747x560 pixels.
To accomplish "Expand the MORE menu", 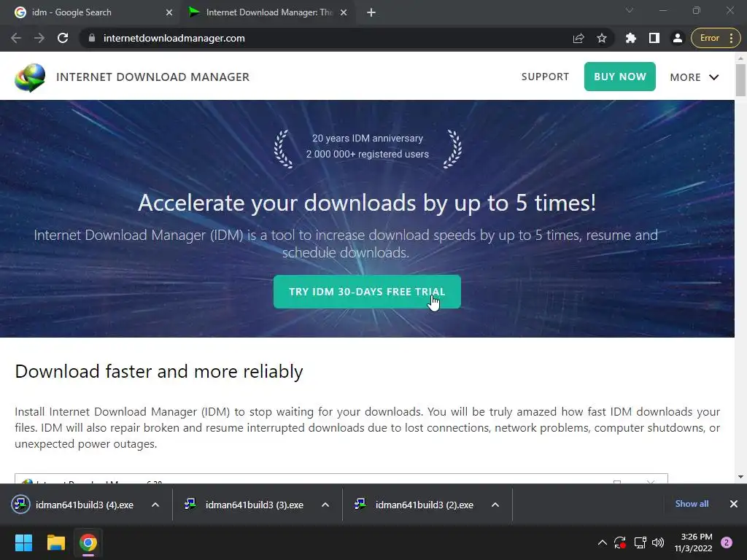I will pyautogui.click(x=694, y=77).
